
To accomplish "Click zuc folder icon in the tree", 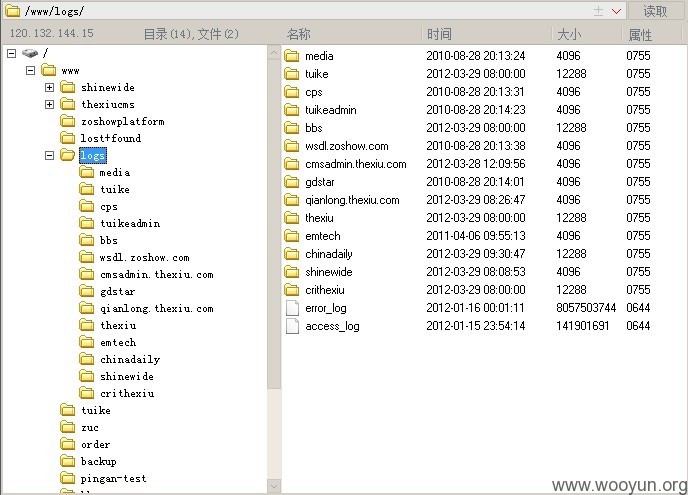I will 68,427.
